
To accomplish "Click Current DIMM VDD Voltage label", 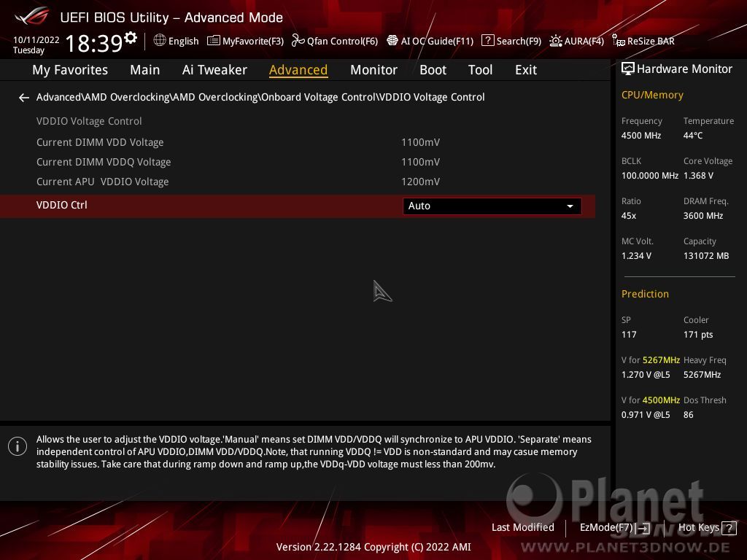I will [100, 142].
